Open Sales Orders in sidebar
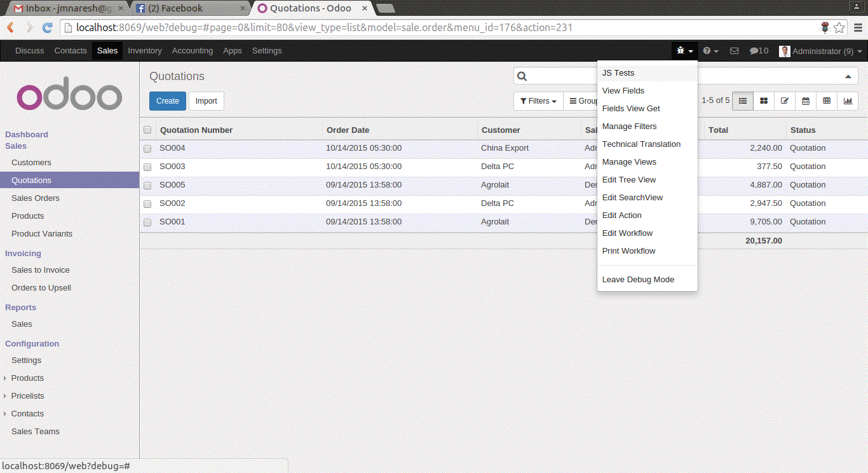The height and width of the screenshot is (473, 868). click(36, 198)
